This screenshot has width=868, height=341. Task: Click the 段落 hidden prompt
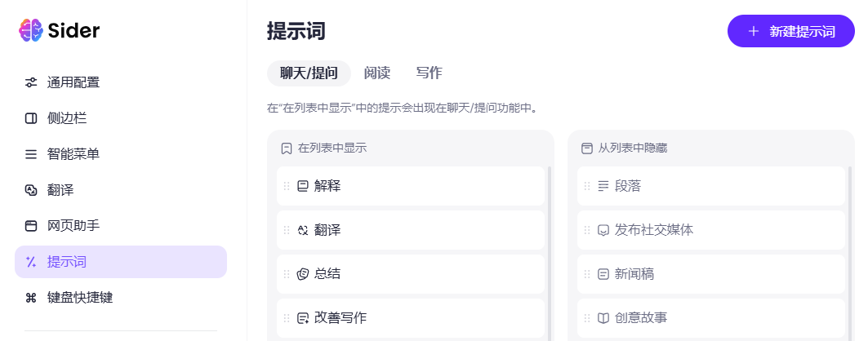pos(628,186)
